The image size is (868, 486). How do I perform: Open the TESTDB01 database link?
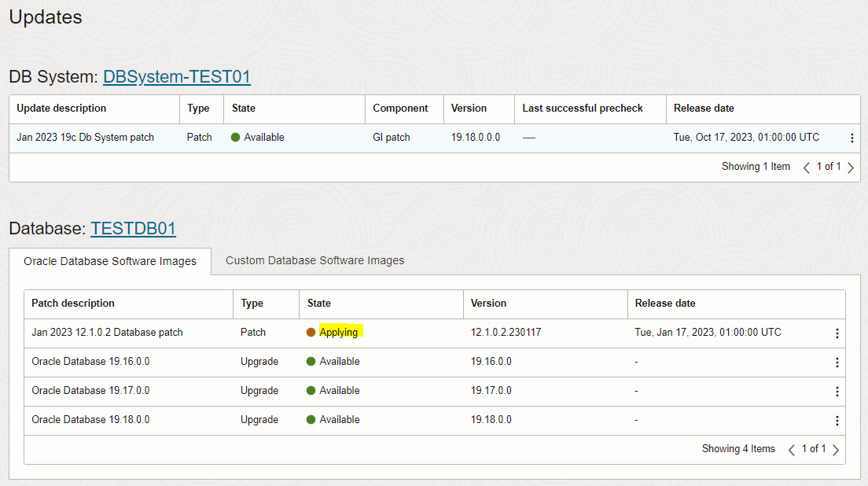pos(134,228)
